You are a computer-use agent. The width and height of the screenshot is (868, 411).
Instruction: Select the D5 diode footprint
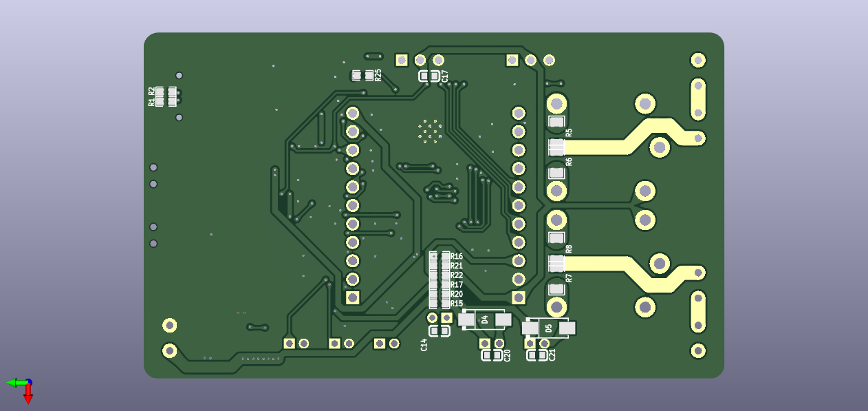pos(549,328)
